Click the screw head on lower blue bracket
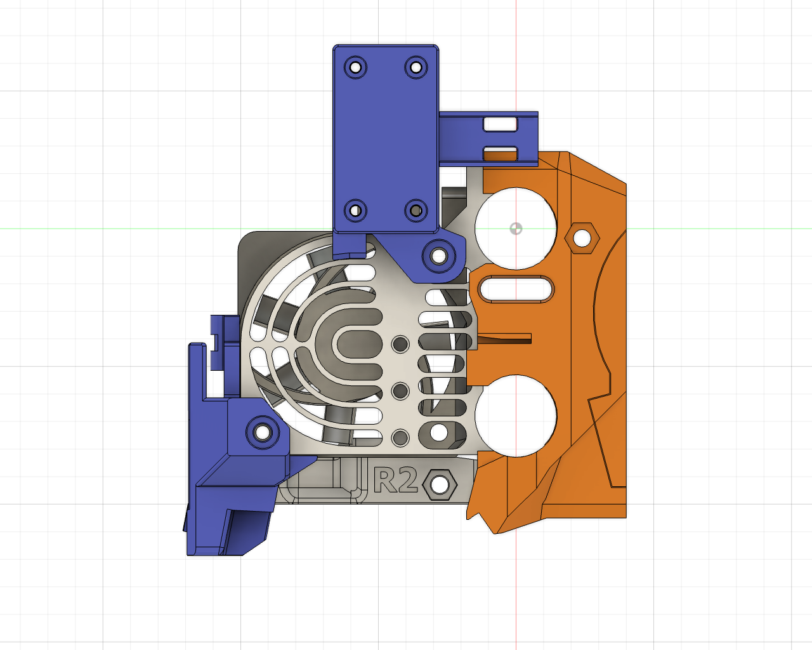Image resolution: width=812 pixels, height=650 pixels. coord(263,434)
